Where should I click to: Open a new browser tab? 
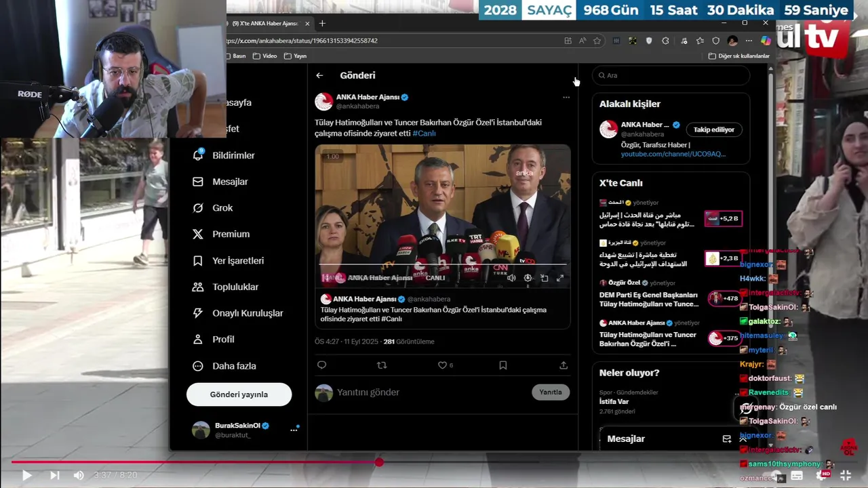[322, 23]
